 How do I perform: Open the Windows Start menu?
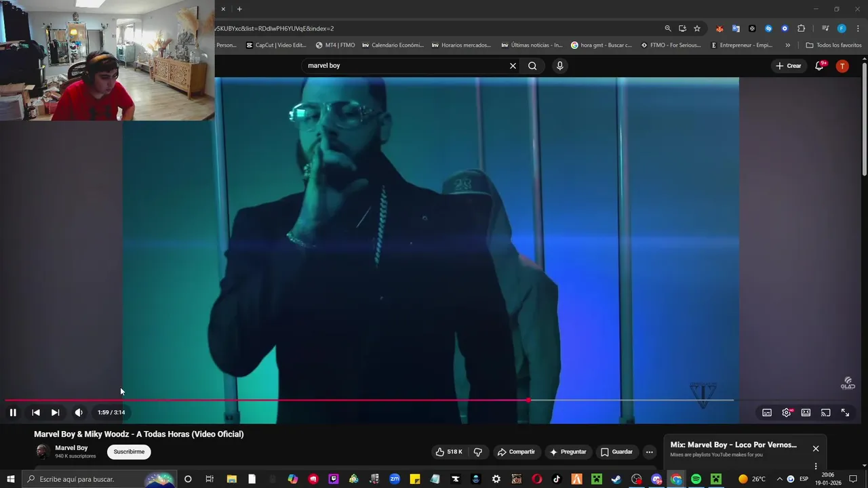tap(10, 479)
